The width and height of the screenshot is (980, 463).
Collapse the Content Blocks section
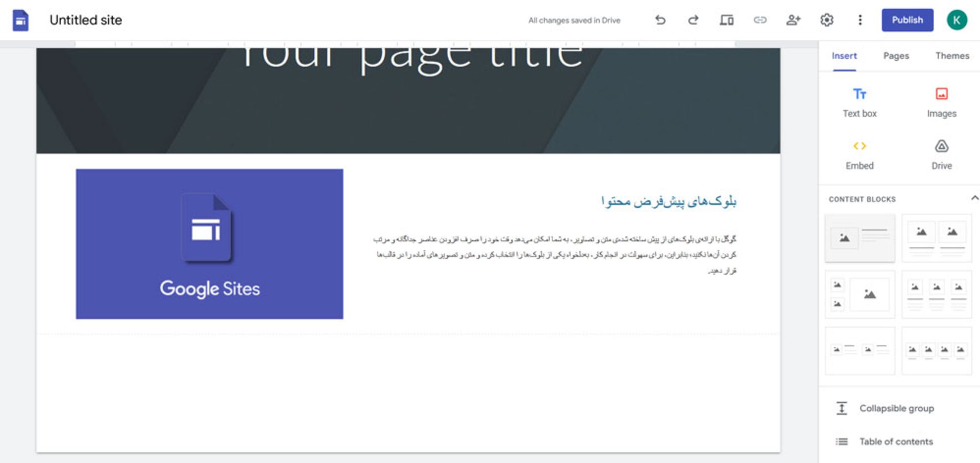click(x=974, y=198)
